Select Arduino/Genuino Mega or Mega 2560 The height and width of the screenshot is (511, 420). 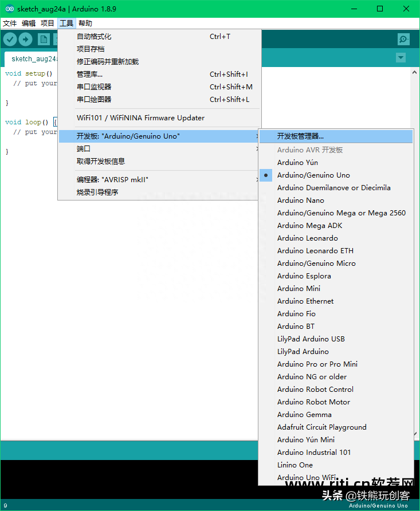[336, 213]
